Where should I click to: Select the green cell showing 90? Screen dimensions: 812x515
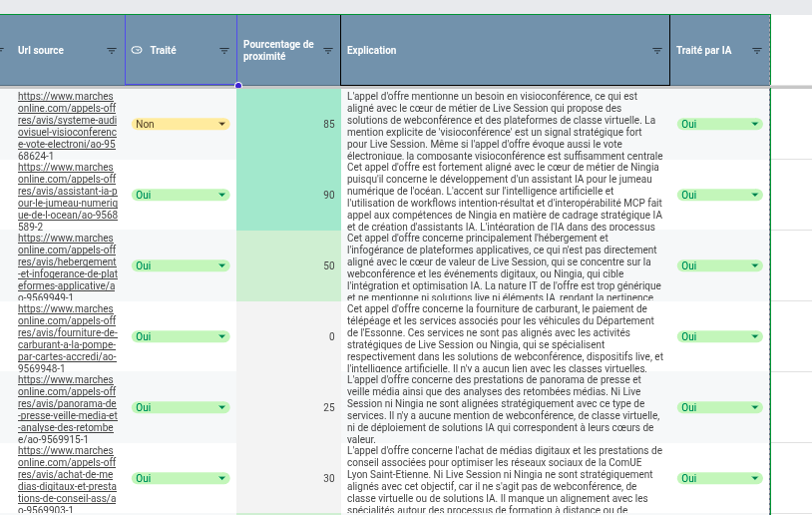288,196
